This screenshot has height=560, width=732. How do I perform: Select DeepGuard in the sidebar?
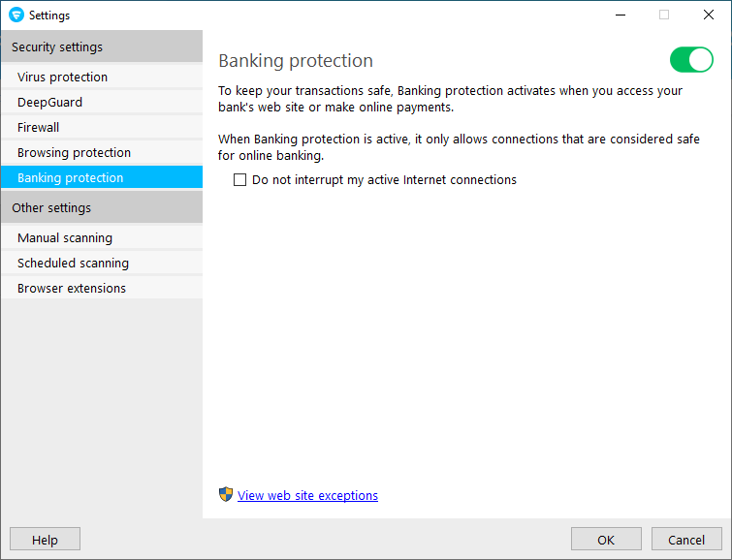[49, 103]
